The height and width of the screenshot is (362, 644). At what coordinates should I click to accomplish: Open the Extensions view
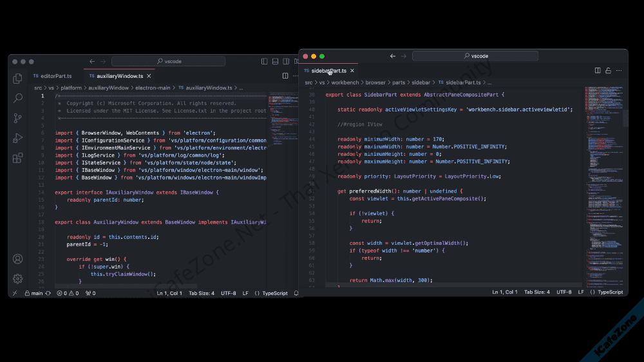click(18, 158)
